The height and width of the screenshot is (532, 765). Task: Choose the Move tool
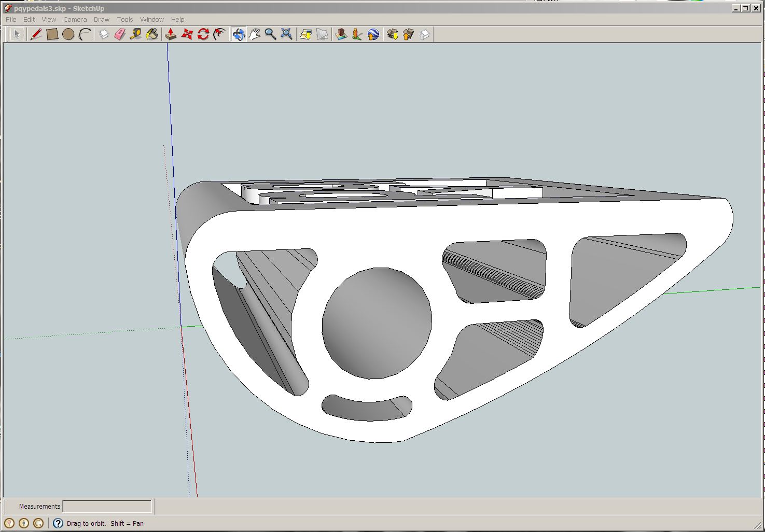187,34
